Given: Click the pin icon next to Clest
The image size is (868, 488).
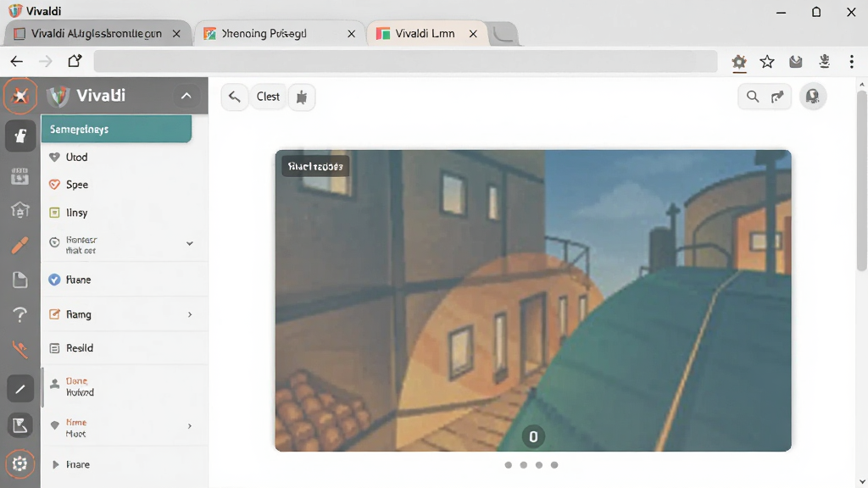Looking at the screenshot, I should (x=302, y=97).
